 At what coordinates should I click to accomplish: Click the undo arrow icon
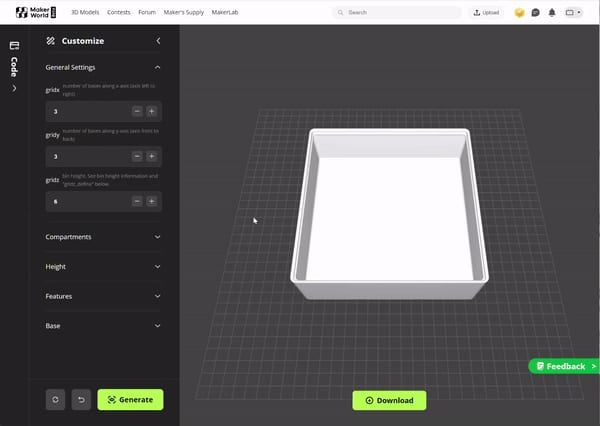[x=81, y=400]
